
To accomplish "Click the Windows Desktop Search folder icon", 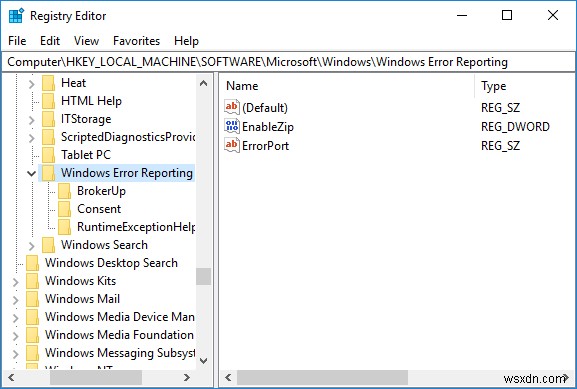I will [x=32, y=264].
